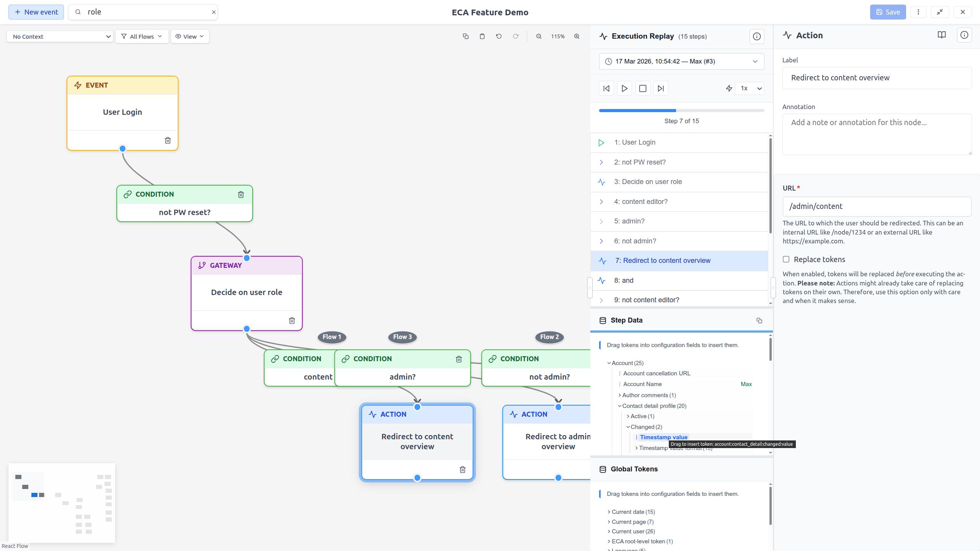This screenshot has height=551, width=980.
Task: Zoom out using the magnifier minus icon
Action: point(539,36)
